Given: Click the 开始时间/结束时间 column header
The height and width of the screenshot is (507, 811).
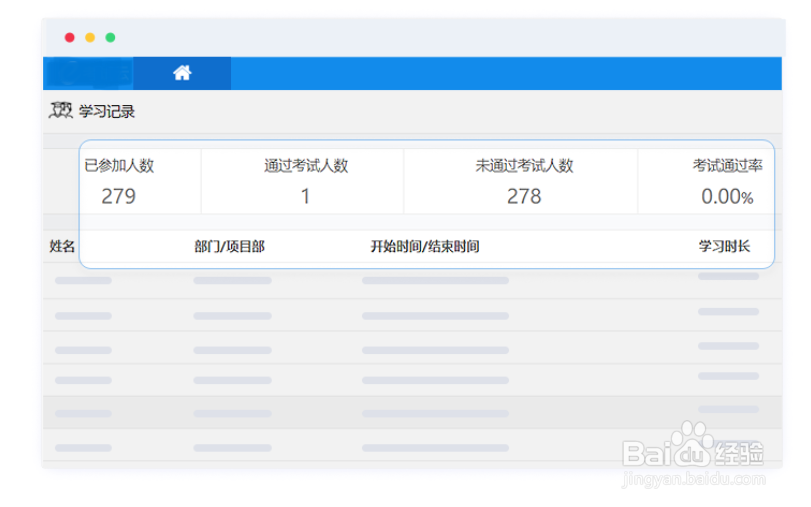Looking at the screenshot, I should 425,246.
